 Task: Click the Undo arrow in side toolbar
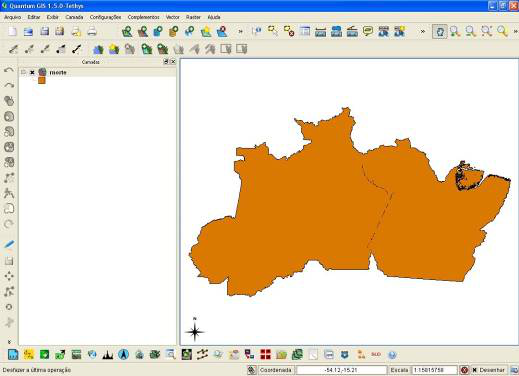9,70
